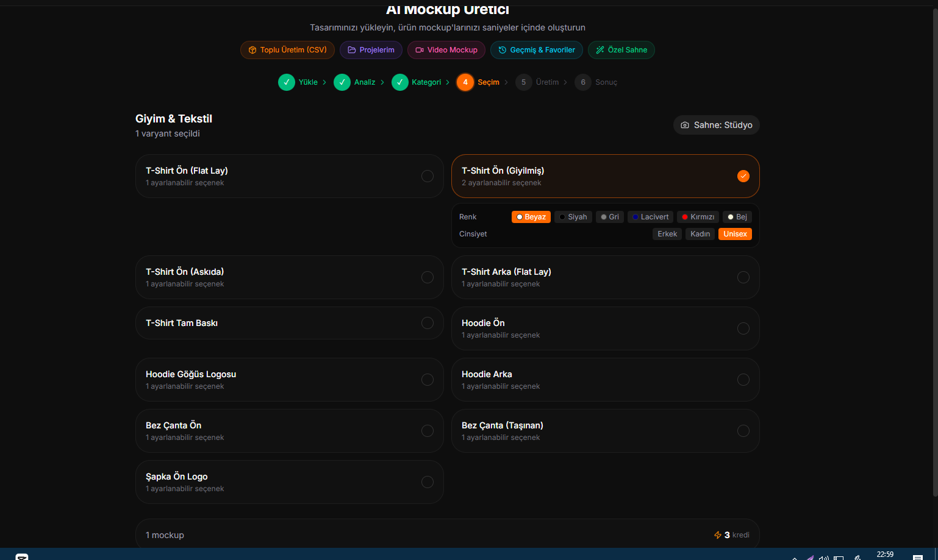Select the T-Shirt Ön (Flat Lay) radio circle

428,176
